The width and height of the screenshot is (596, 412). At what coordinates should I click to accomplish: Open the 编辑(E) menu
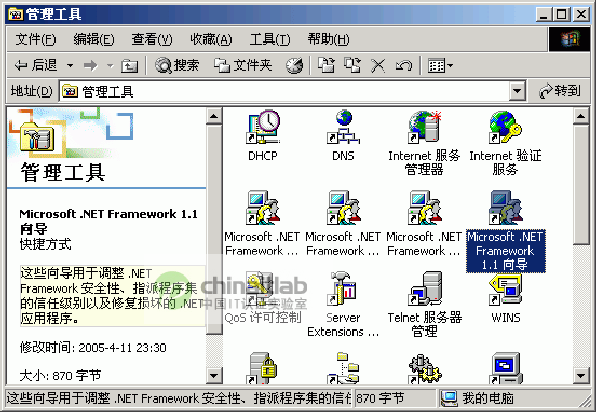tap(94, 39)
